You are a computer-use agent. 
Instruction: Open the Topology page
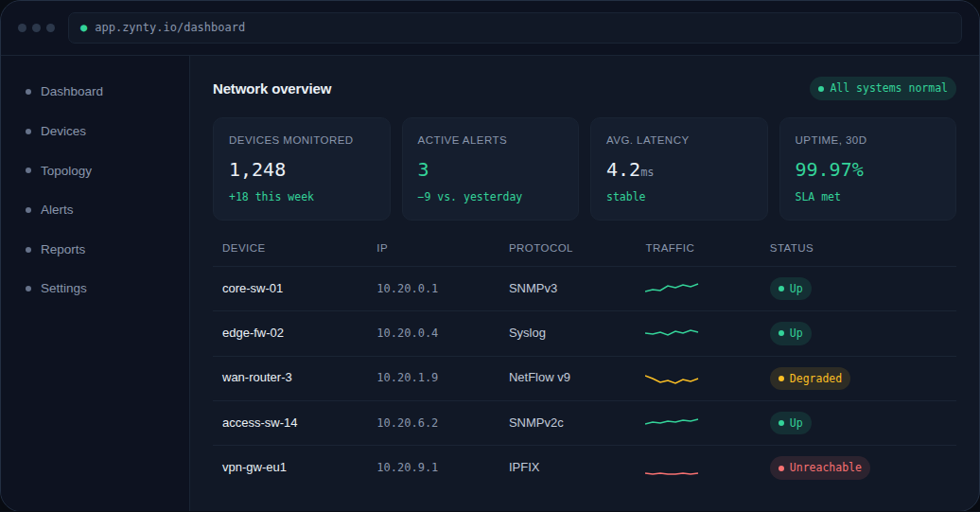58,170
